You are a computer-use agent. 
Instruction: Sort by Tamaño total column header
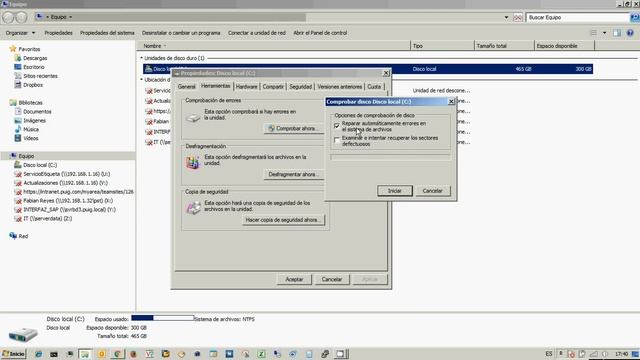coord(504,46)
